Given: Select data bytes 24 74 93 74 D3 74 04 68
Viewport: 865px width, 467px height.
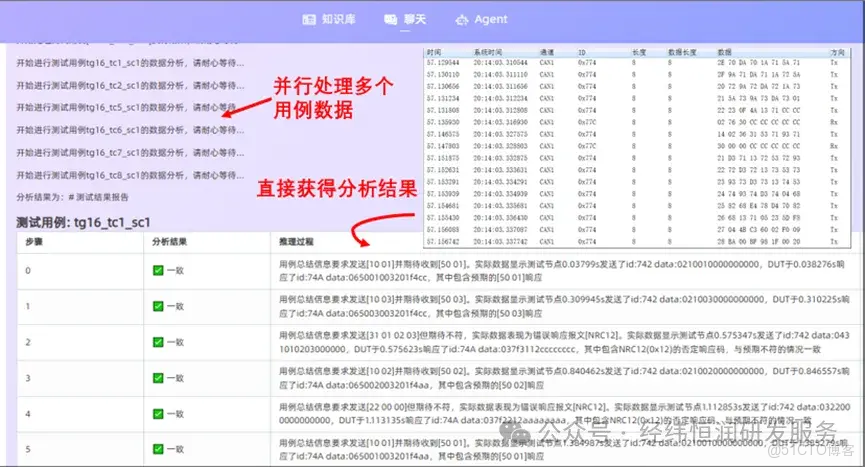Looking at the screenshot, I should click(x=759, y=194).
